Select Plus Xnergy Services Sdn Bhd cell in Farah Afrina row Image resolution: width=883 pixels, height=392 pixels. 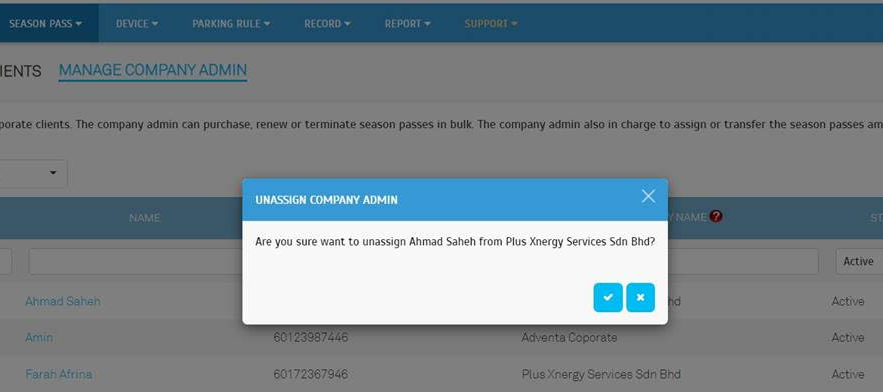pyautogui.click(x=601, y=374)
